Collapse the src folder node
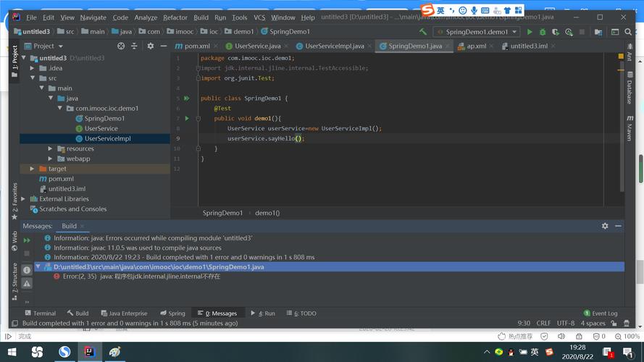Image resolution: width=644 pixels, height=362 pixels. (33, 78)
